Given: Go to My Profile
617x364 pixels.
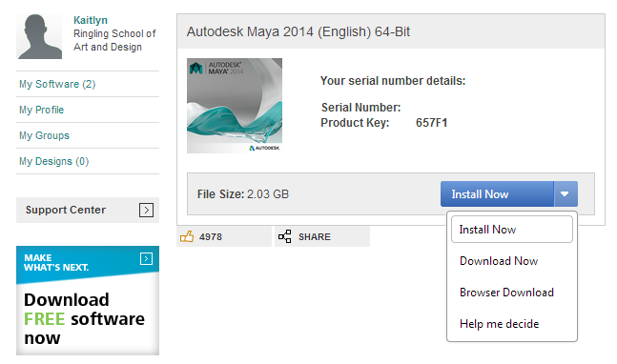Looking at the screenshot, I should click(x=41, y=110).
